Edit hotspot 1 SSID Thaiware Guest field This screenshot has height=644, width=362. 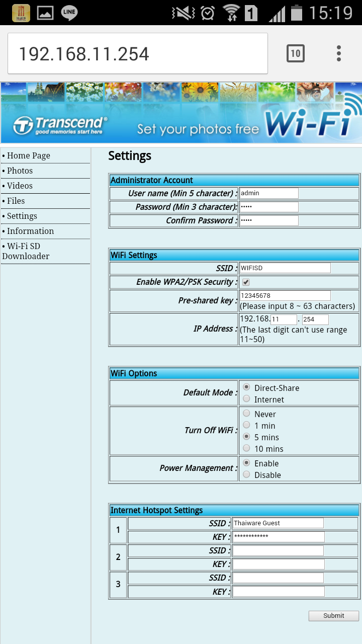coord(279,523)
